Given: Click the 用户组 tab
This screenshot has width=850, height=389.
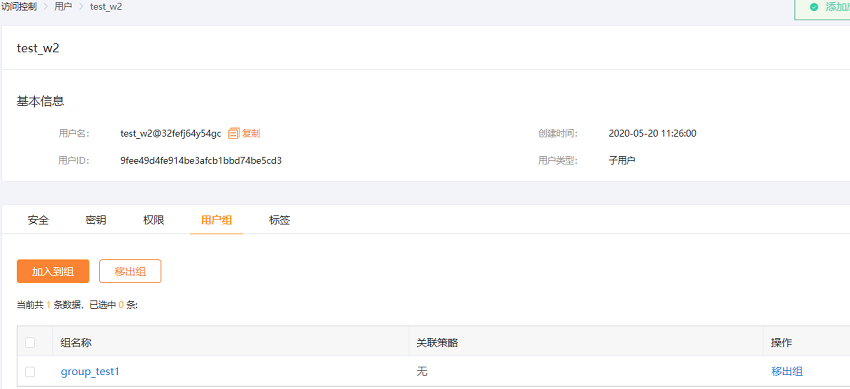Looking at the screenshot, I should (x=216, y=221).
